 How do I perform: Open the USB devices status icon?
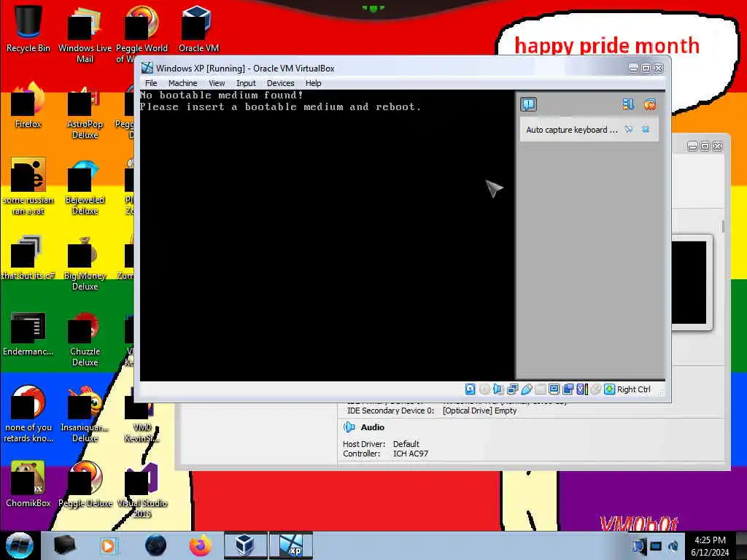526,389
